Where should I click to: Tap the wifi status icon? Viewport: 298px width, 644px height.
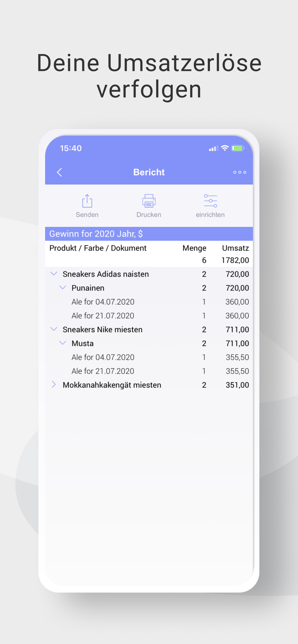[225, 148]
